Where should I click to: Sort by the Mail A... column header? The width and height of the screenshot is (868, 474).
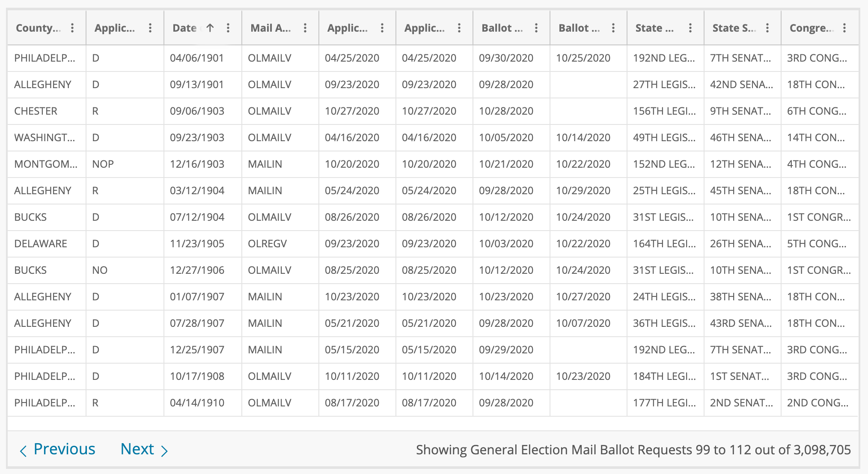click(271, 28)
